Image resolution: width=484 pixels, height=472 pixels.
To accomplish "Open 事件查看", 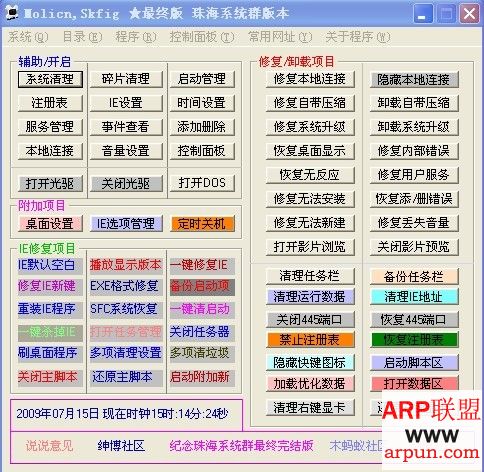I will tap(126, 127).
